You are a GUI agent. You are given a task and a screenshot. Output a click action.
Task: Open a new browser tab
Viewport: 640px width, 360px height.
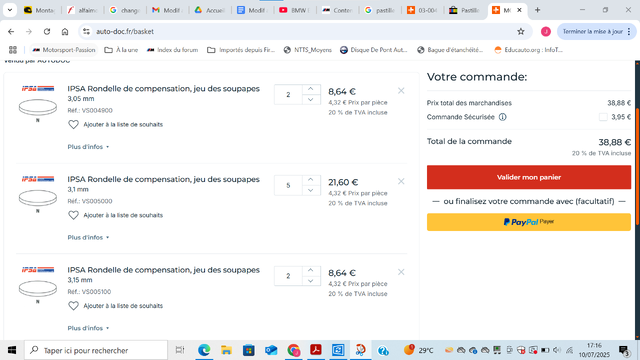pyautogui.click(x=538, y=10)
